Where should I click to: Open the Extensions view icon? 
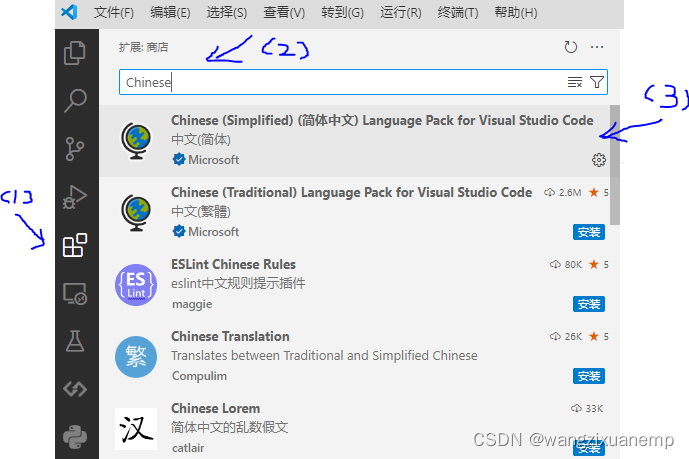coord(75,245)
